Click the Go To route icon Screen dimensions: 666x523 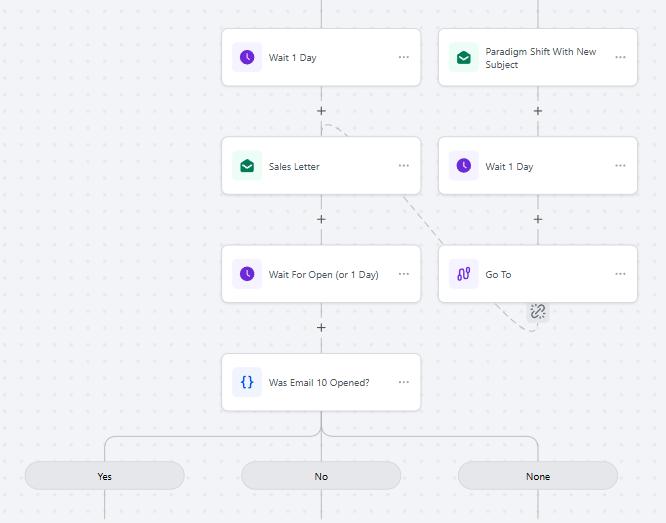click(464, 274)
